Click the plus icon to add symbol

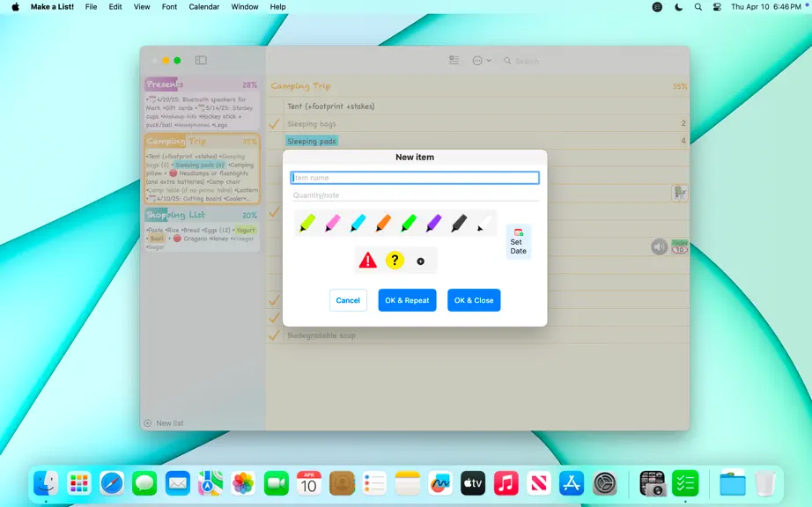click(x=420, y=261)
